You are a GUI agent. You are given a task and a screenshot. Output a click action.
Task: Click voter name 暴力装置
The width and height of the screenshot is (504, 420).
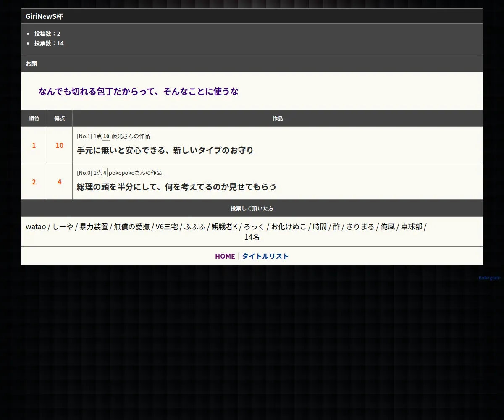pos(94,227)
